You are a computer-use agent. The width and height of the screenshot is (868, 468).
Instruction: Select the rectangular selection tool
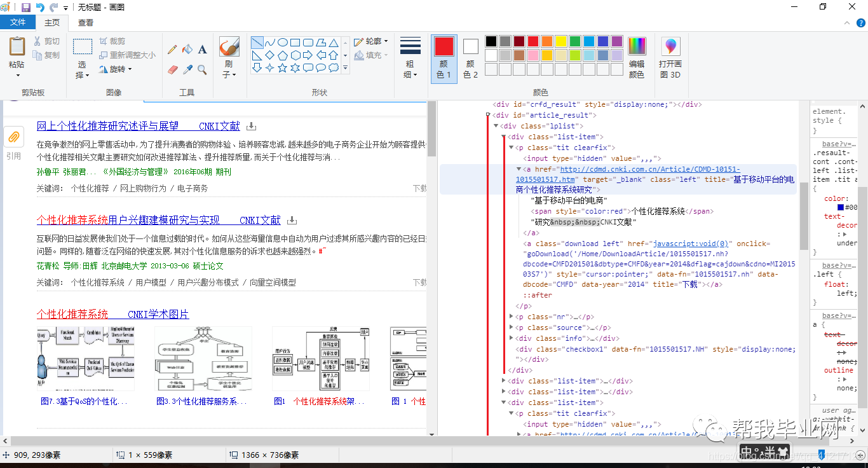[83, 46]
